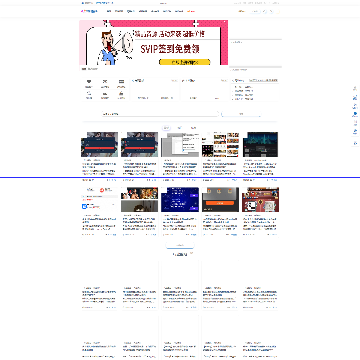Click the solid blue icon in the right floating sidebar
This screenshot has width=360, height=360.
[x=355, y=114]
